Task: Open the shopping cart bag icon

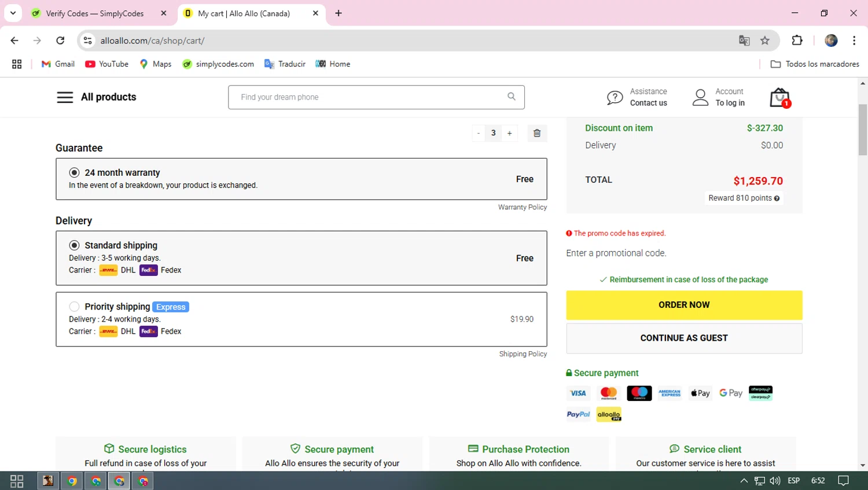Action: pyautogui.click(x=779, y=98)
